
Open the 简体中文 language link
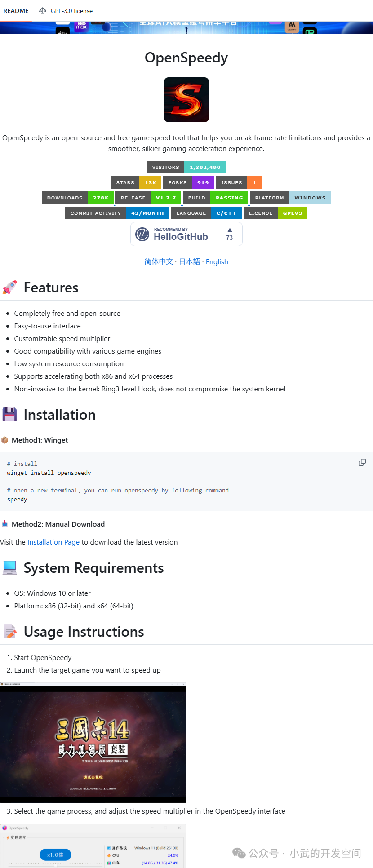pos(159,261)
